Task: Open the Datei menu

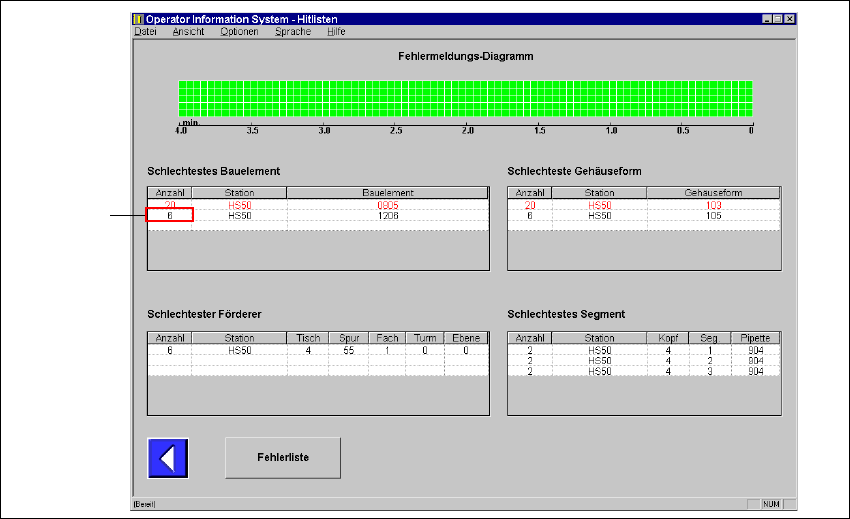Action: coord(145,32)
